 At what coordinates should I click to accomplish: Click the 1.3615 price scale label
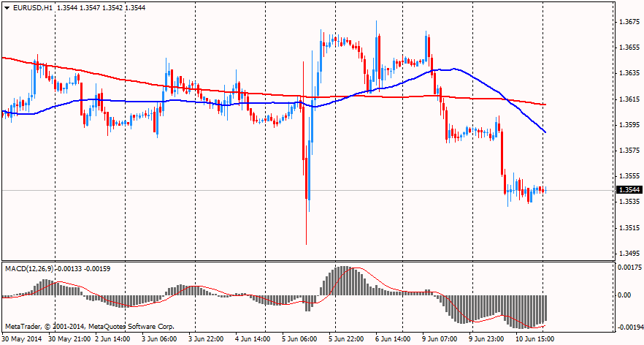tap(628, 99)
